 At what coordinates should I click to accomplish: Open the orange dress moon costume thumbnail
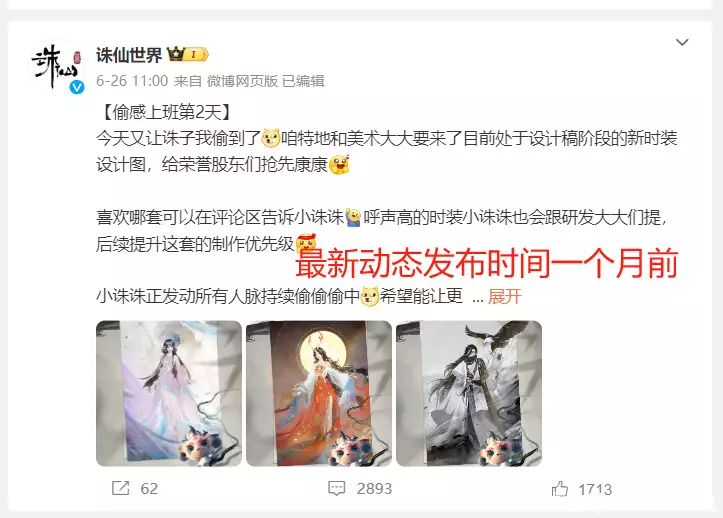[x=319, y=393]
